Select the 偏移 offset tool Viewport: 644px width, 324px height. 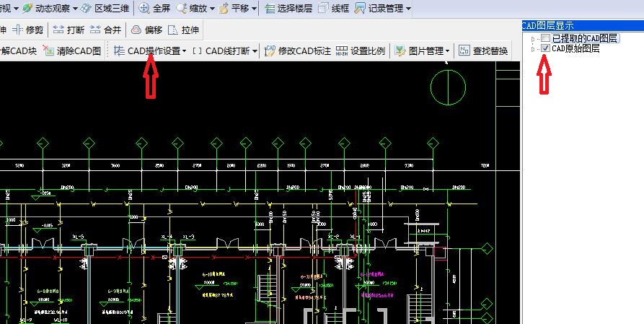pos(146,30)
